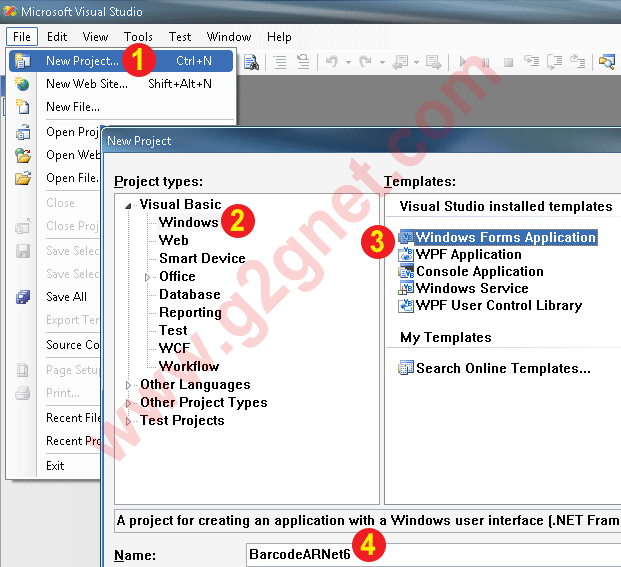This screenshot has height=567, width=621.
Task: Choose New Web Site... menu entry
Action: pos(121,84)
